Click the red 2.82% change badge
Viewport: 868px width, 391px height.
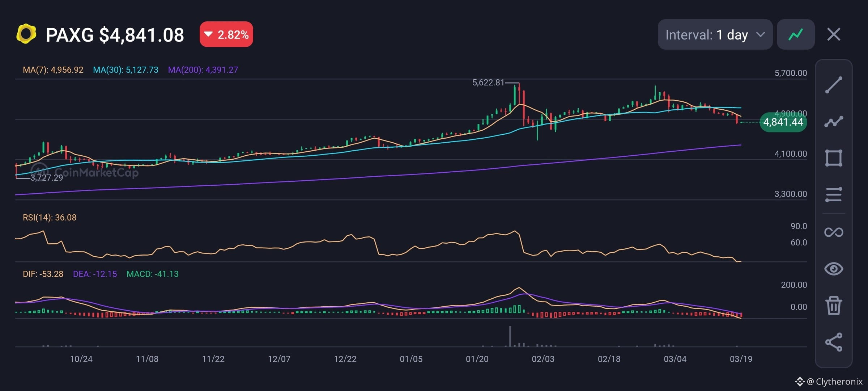(226, 34)
